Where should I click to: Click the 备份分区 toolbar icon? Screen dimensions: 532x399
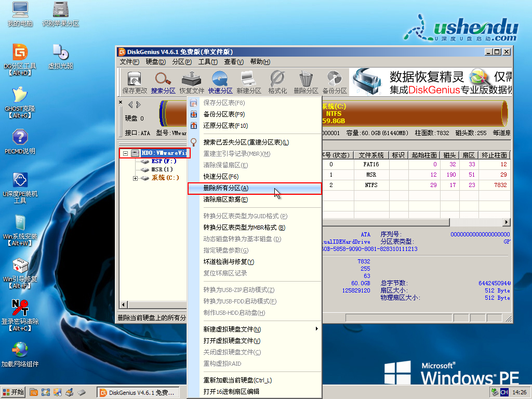(x=335, y=82)
